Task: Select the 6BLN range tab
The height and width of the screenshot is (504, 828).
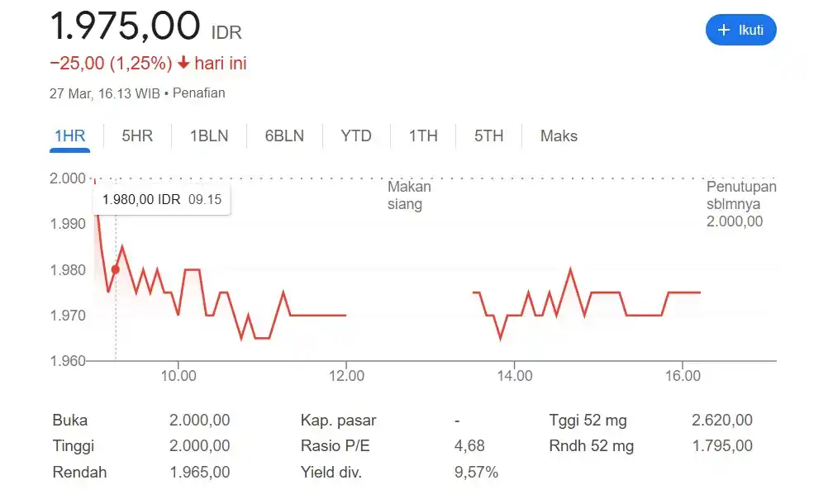Action: coord(284,136)
